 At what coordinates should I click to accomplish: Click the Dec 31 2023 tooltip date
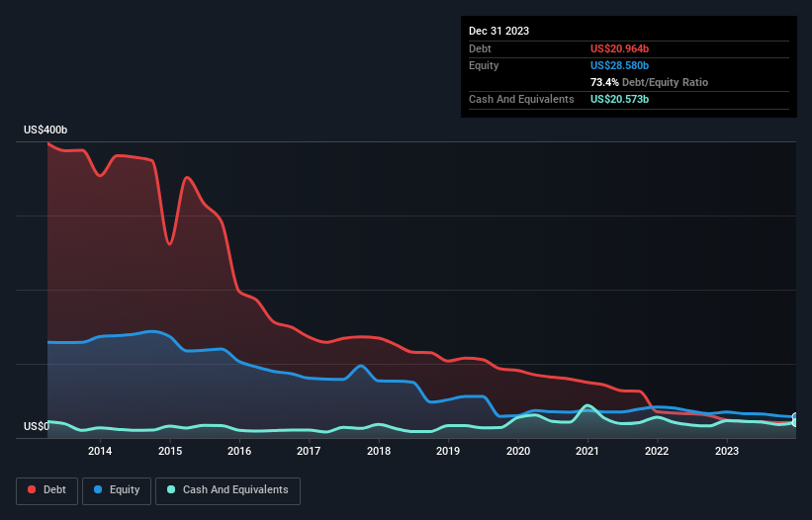click(x=498, y=31)
